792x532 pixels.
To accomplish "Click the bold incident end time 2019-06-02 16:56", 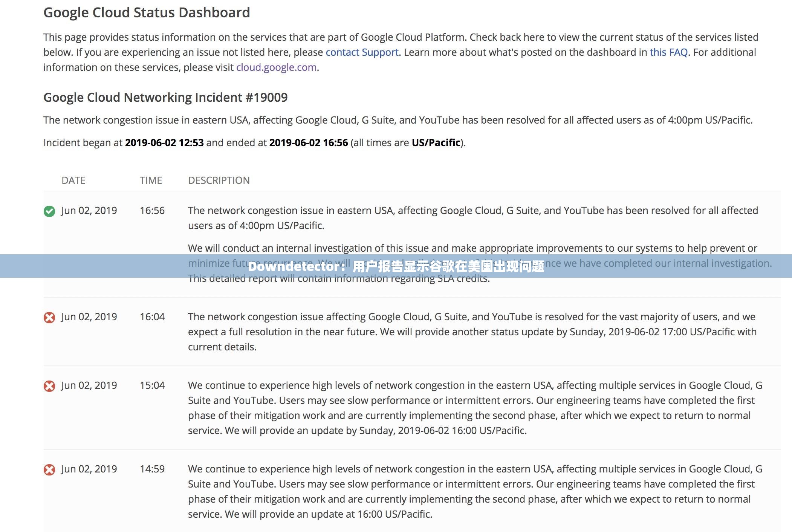I will click(x=309, y=143).
